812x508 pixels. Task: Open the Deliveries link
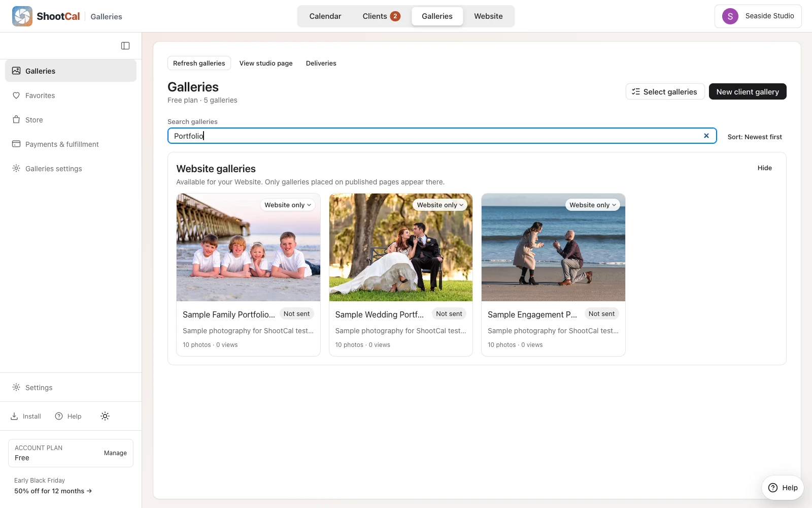click(321, 63)
